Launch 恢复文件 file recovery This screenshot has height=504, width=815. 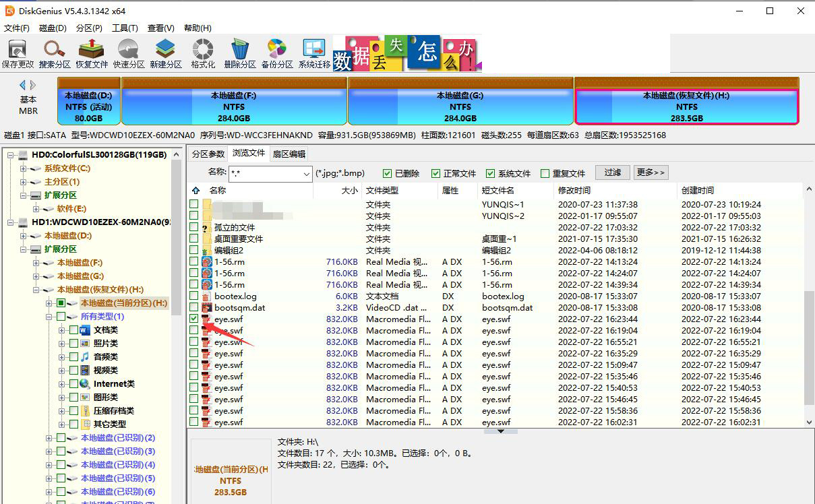pos(90,53)
